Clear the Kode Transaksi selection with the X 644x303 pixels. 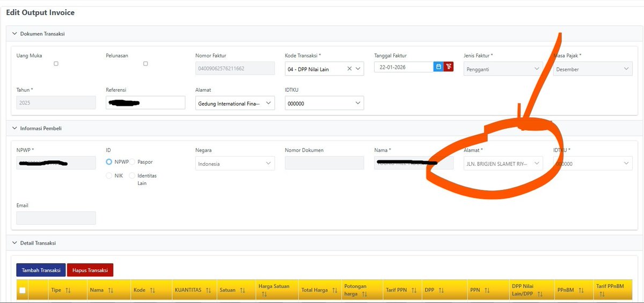[349, 69]
